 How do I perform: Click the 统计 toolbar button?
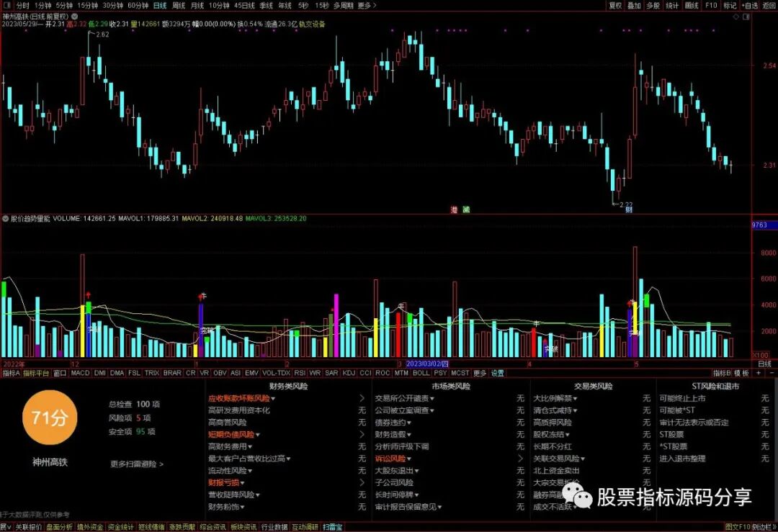tap(672, 6)
